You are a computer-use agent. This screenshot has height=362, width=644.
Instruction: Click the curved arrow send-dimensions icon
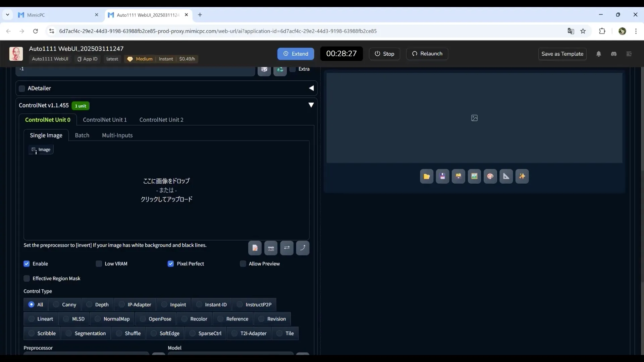click(x=303, y=248)
